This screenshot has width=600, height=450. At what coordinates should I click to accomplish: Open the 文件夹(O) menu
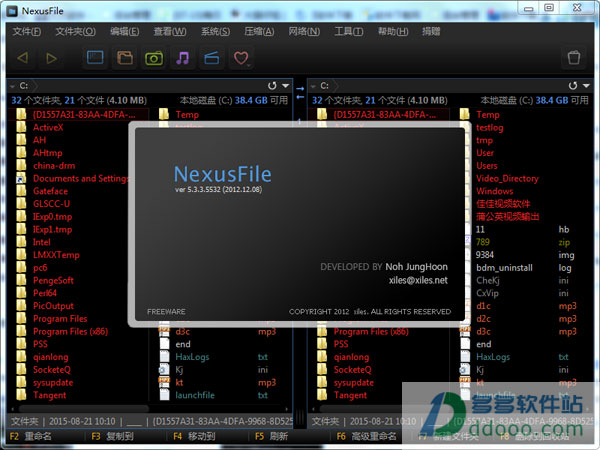point(75,32)
